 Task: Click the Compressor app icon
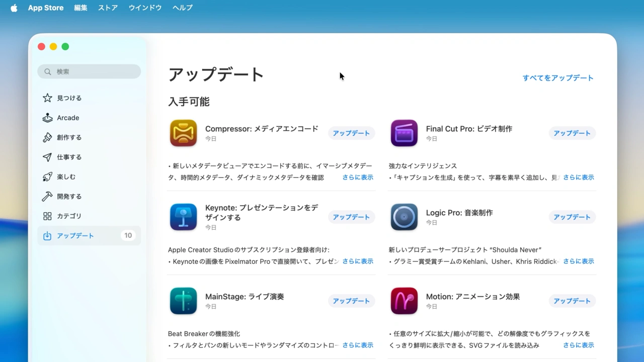pos(183,133)
